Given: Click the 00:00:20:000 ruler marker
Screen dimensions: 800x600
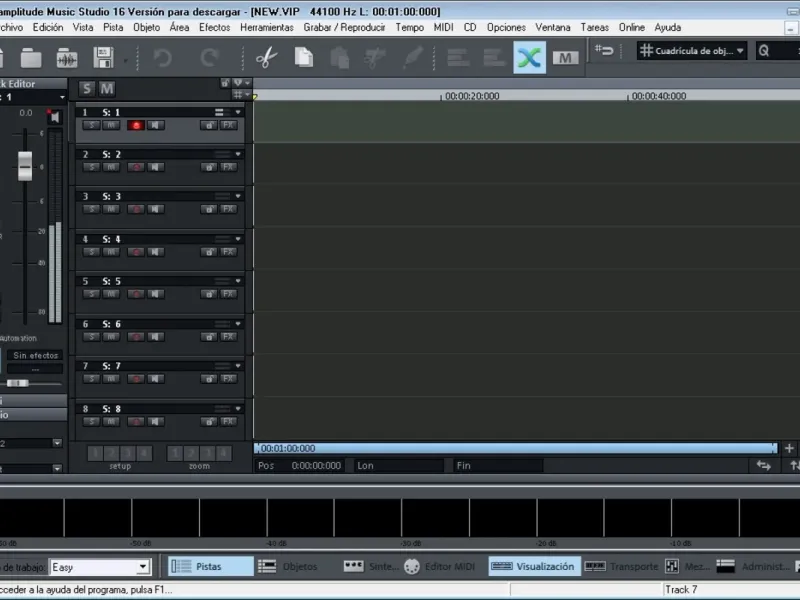Looking at the screenshot, I should tap(471, 96).
